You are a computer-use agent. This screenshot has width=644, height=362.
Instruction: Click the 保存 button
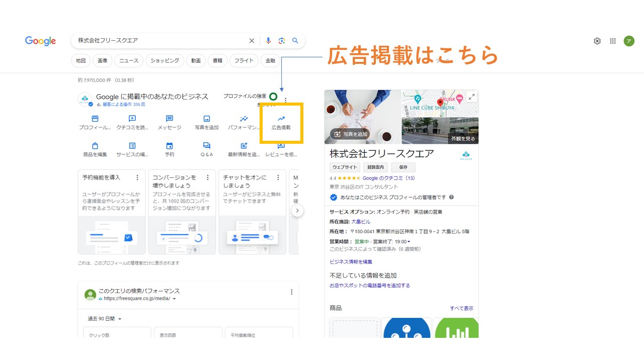click(x=404, y=167)
